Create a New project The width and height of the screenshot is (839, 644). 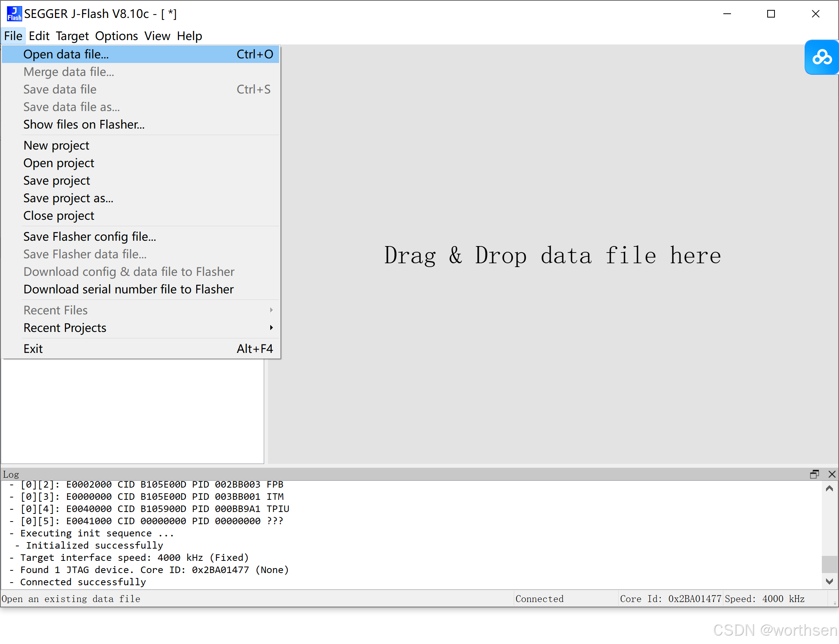[56, 146]
